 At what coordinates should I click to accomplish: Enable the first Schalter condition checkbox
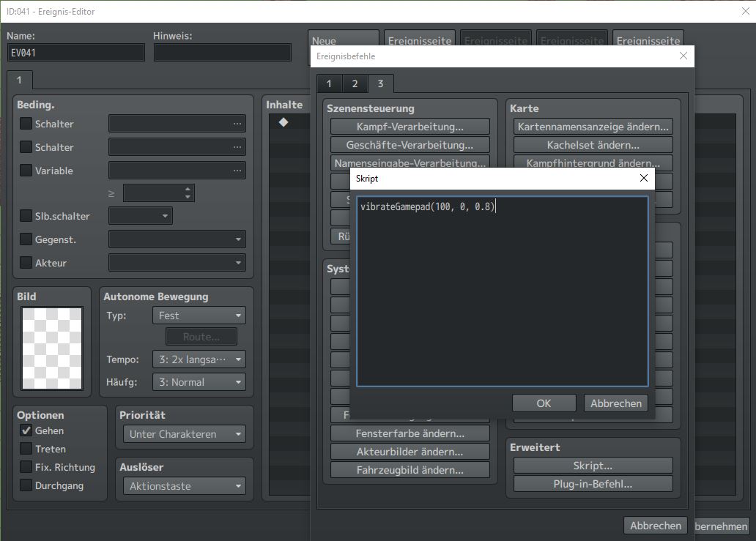pyautogui.click(x=26, y=124)
